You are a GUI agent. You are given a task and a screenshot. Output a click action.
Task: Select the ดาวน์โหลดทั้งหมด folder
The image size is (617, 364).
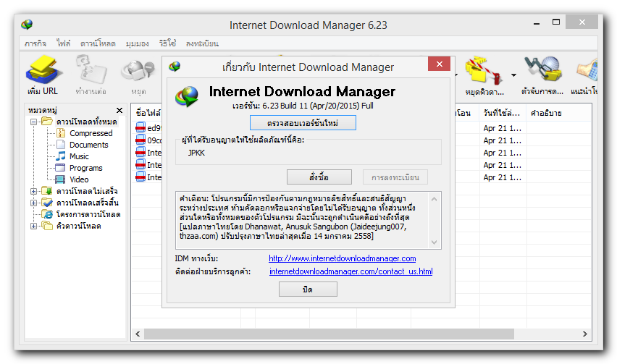[86, 122]
